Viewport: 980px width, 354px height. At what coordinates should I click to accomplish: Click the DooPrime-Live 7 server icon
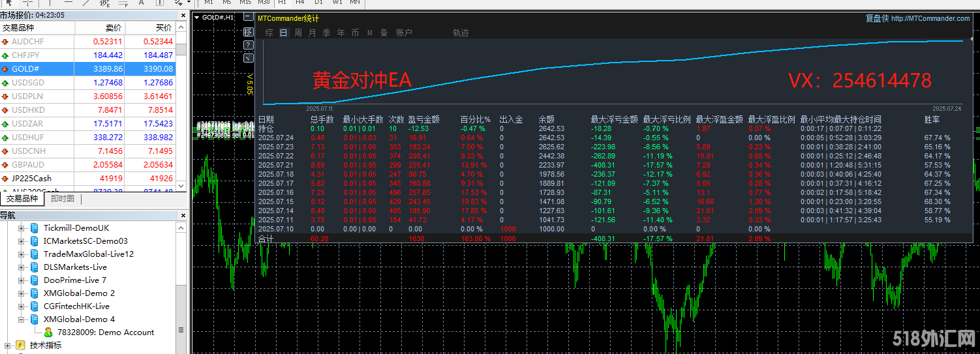[35, 280]
